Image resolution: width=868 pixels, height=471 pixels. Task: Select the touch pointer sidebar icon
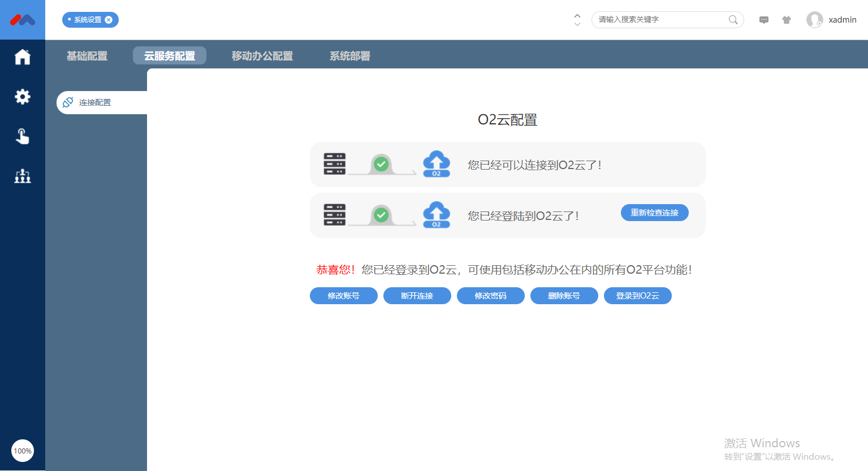[x=23, y=136]
